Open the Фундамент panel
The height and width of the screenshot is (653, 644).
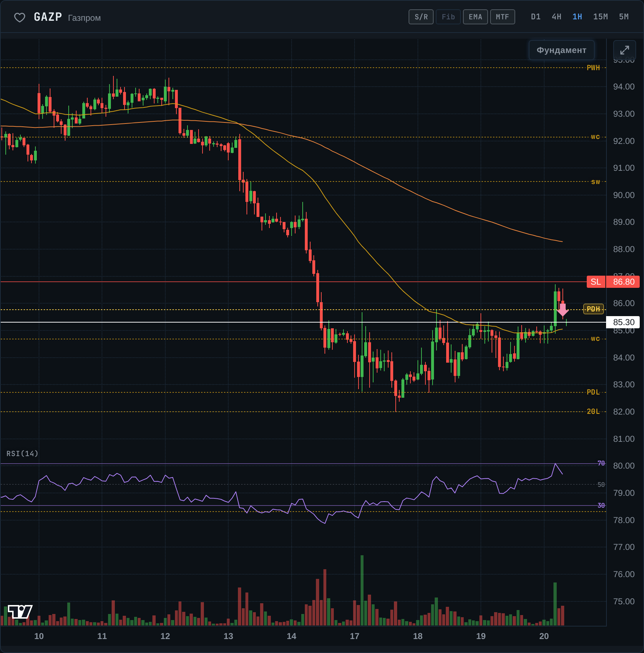point(561,50)
